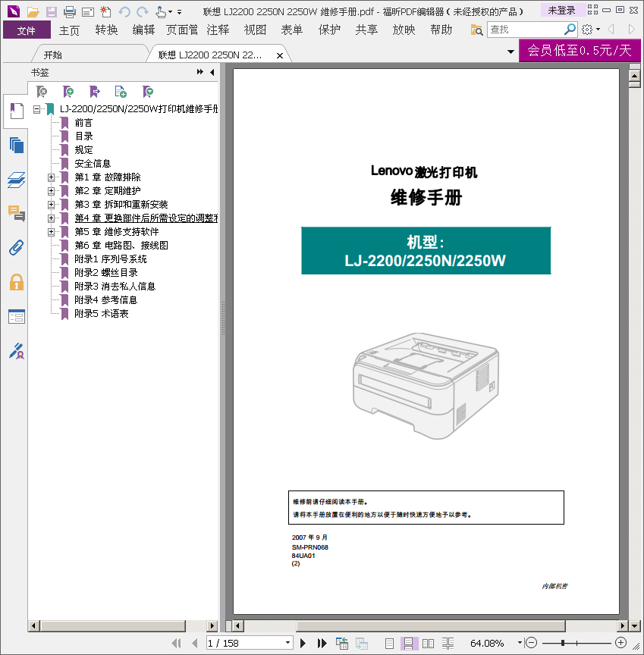Click the 会员低至0.5元/天 promo banner
The height and width of the screenshot is (655, 644).
[x=580, y=51]
